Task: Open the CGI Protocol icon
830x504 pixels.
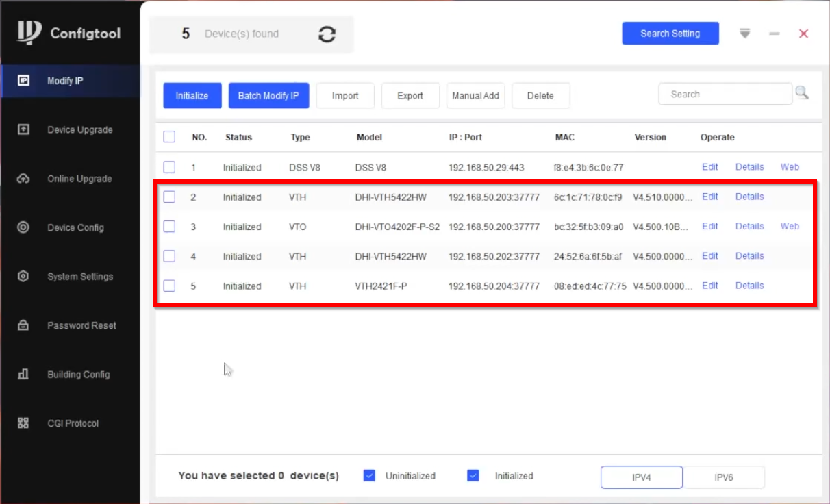Action: click(23, 423)
